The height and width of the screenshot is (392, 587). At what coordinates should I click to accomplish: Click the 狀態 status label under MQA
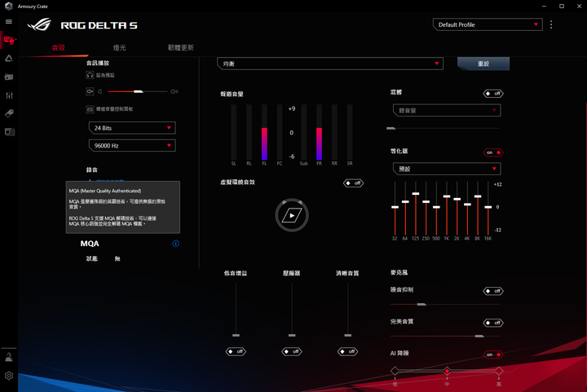91,258
